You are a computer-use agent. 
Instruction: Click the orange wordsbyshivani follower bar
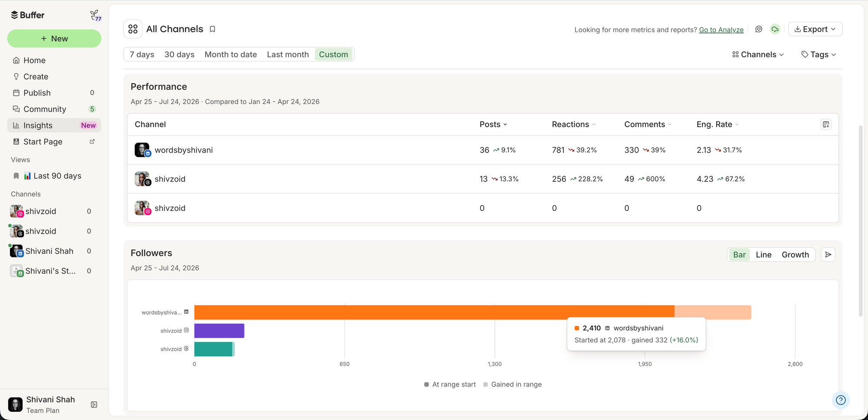click(x=434, y=312)
